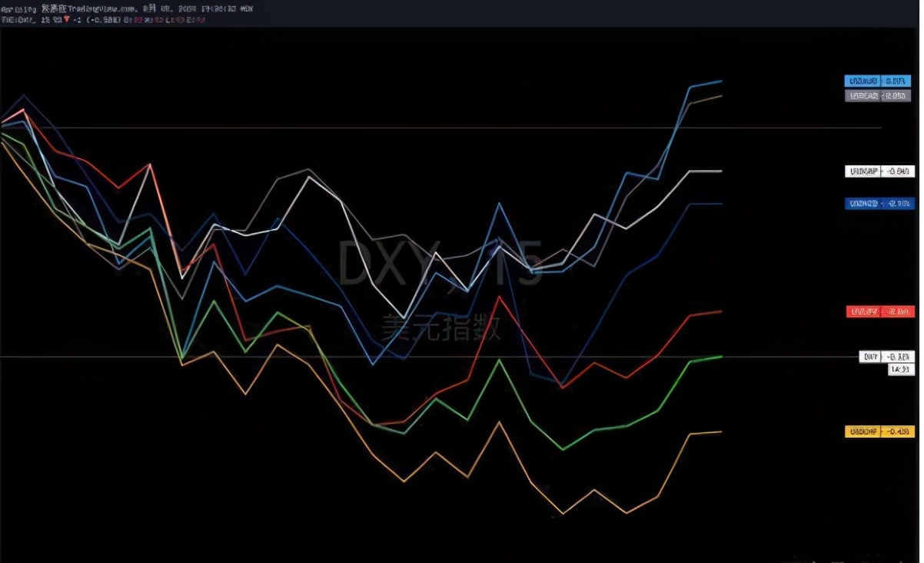Select the DXY price label

click(887, 357)
